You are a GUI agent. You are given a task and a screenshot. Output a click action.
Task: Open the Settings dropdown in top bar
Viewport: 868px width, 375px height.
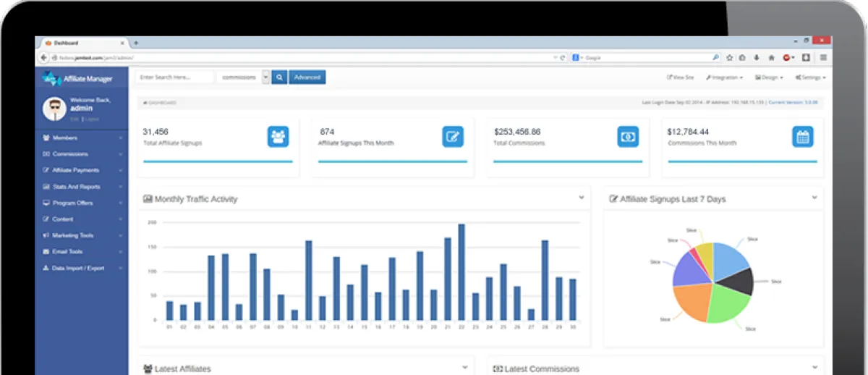[x=810, y=77]
